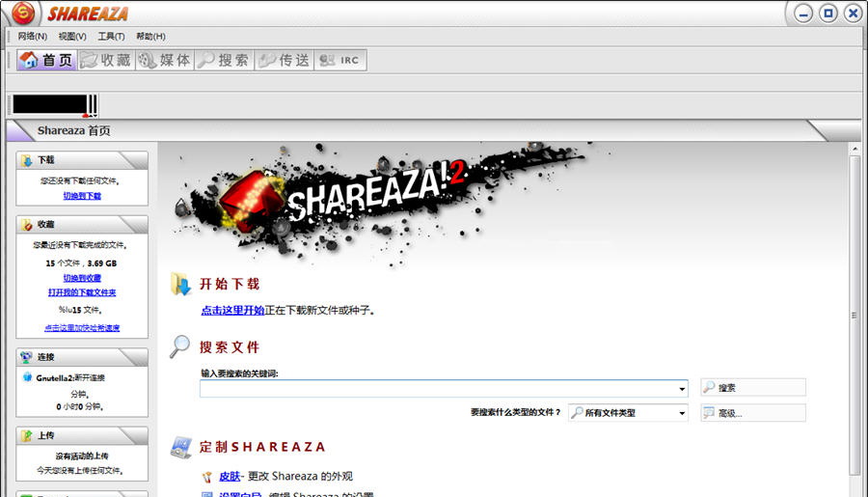
Task: Click the 点击这里加快哈希速度 link
Action: pos(82,327)
